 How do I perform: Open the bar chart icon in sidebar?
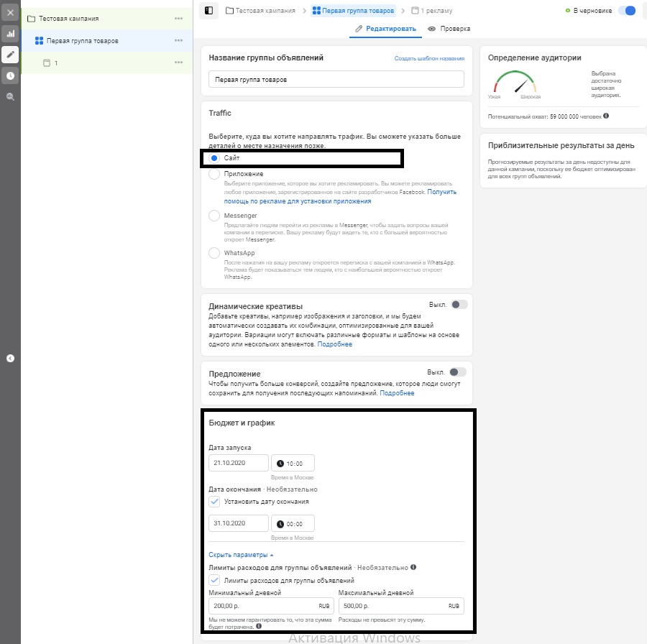[x=10, y=34]
